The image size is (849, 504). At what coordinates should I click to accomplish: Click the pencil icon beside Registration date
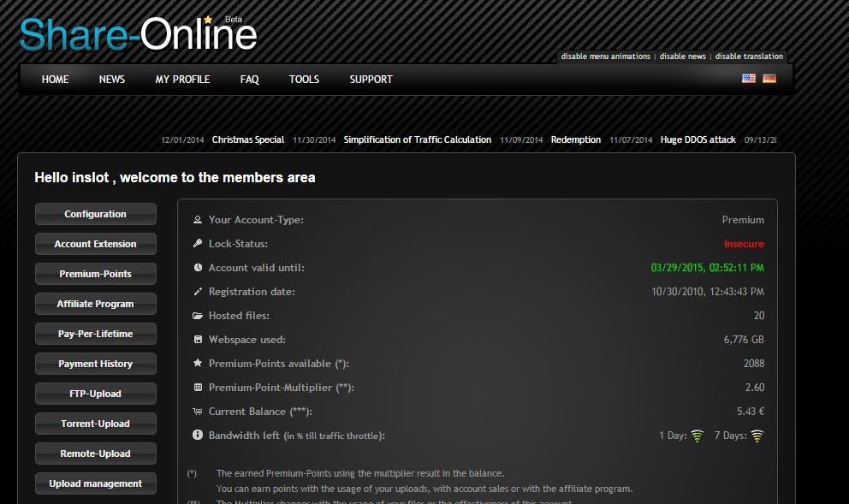tap(198, 291)
